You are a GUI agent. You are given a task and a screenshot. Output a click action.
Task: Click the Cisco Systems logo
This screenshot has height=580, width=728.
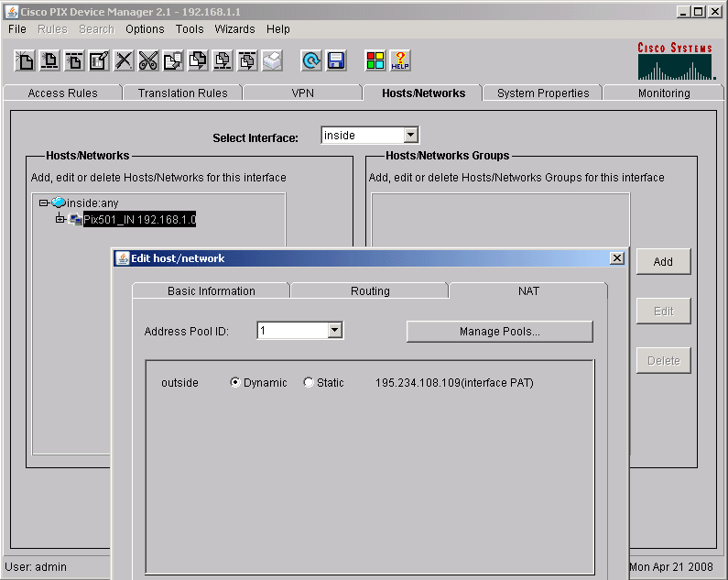click(x=676, y=60)
